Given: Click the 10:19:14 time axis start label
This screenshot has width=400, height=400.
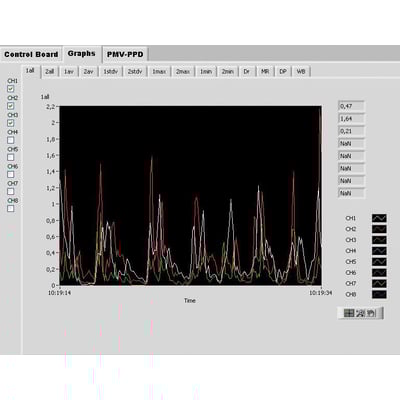Looking at the screenshot, I should pyautogui.click(x=60, y=293).
